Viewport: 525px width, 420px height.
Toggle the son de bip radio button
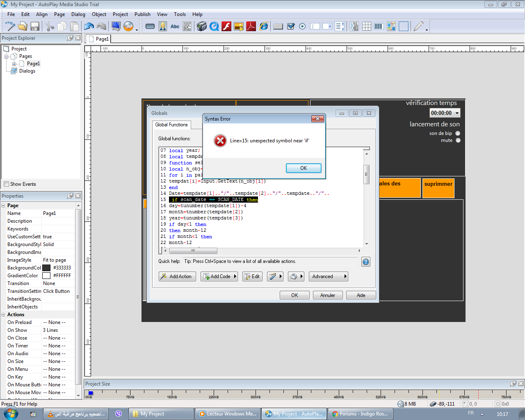coord(458,133)
